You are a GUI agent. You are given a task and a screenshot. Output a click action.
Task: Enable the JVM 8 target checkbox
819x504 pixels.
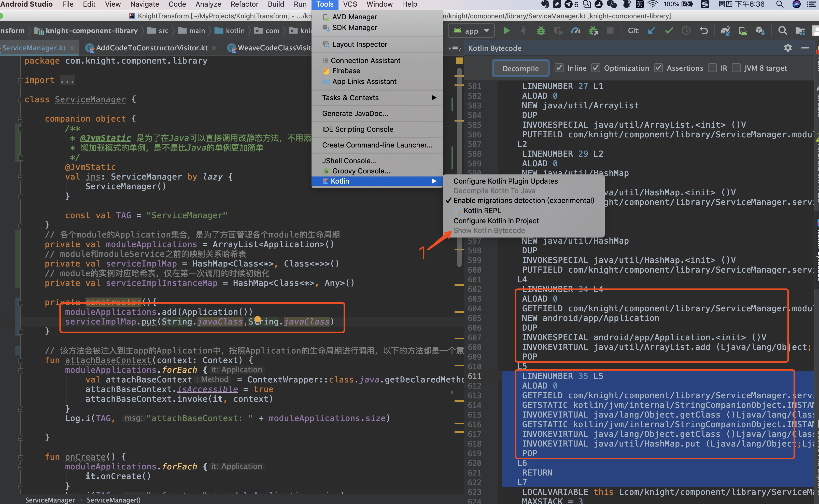736,68
